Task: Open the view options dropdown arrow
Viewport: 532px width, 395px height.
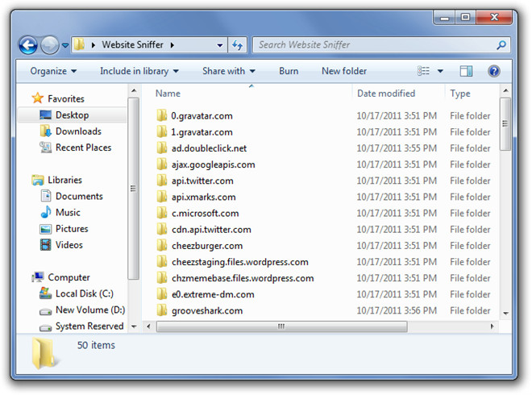Action: pyautogui.click(x=440, y=71)
